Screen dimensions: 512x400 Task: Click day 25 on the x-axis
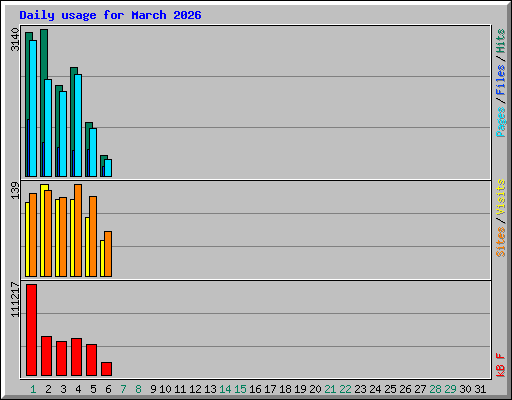(390, 389)
